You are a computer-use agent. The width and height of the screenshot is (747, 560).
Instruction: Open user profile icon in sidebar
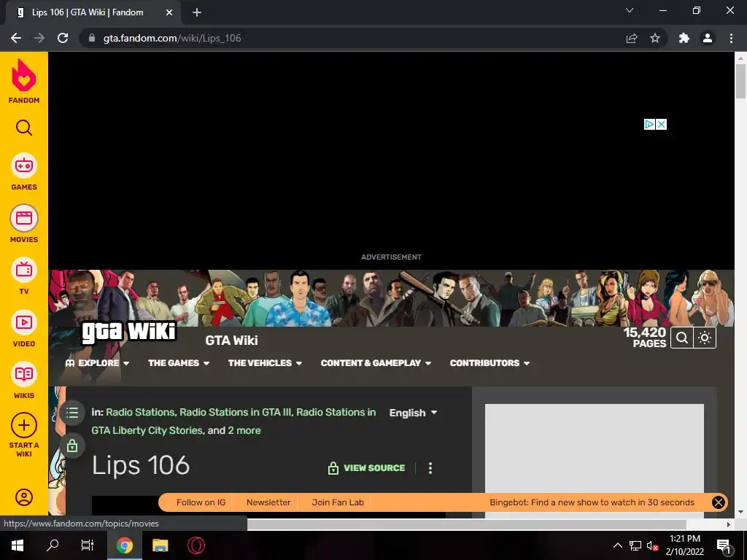(24, 497)
